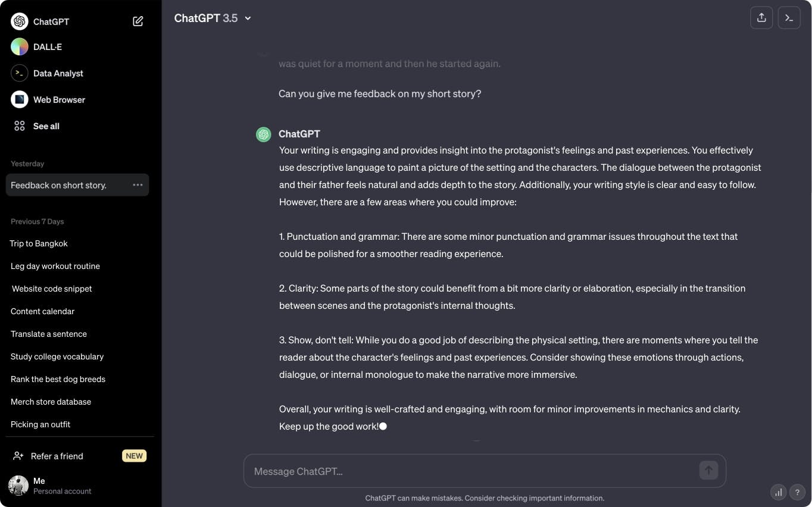Open the DALL·E icon in sidebar
This screenshot has height=507, width=812.
coord(20,47)
